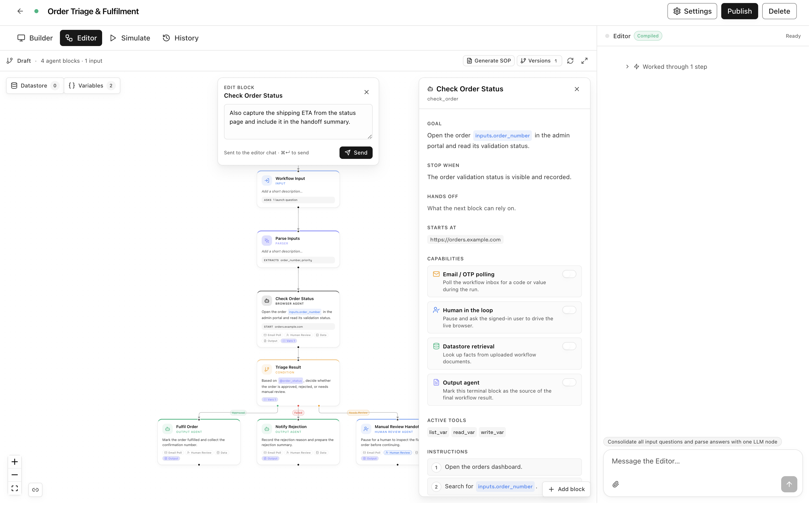Close the Check Order Status details panel

pos(579,89)
